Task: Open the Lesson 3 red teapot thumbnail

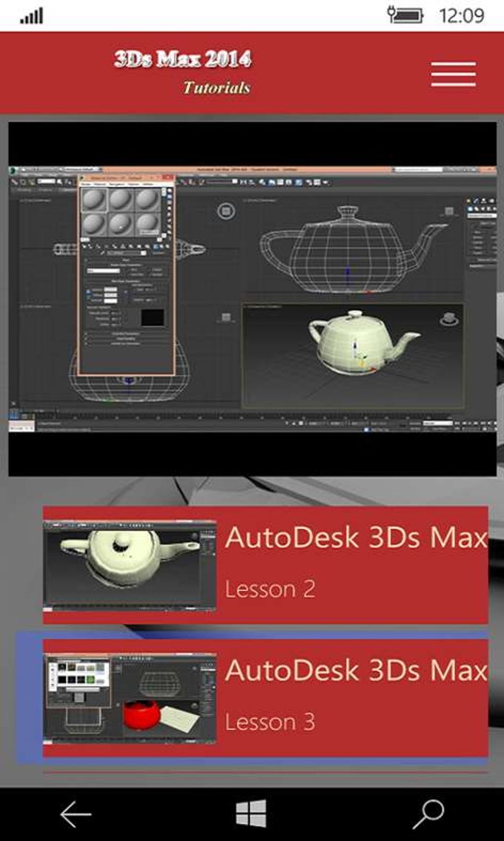Action: click(130, 699)
